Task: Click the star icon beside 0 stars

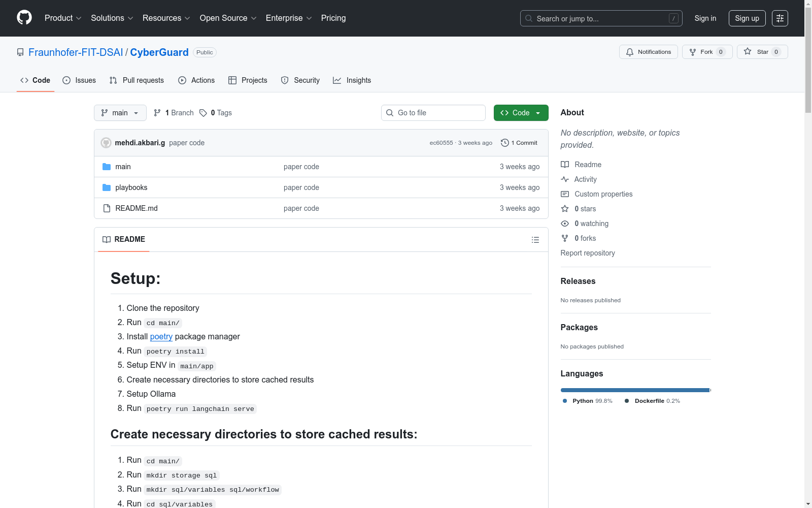Action: [x=565, y=209]
